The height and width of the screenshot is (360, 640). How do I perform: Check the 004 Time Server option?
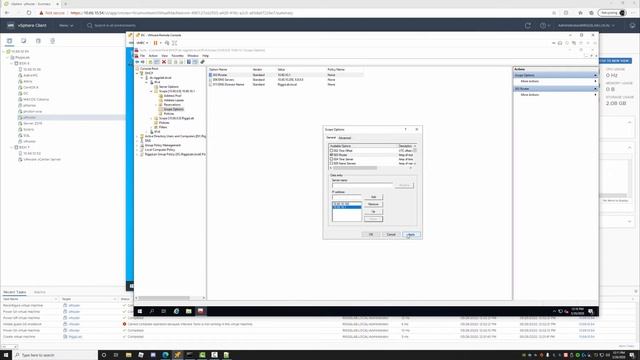(x=331, y=159)
